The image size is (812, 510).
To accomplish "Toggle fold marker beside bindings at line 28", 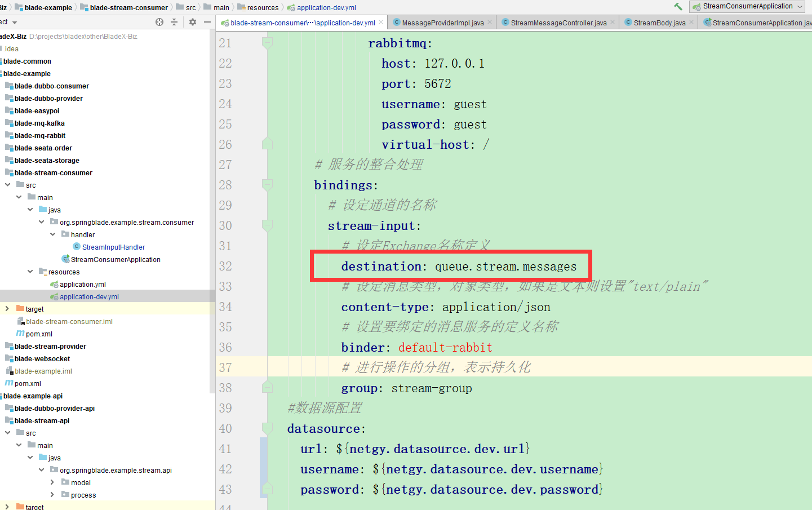I will pos(267,185).
